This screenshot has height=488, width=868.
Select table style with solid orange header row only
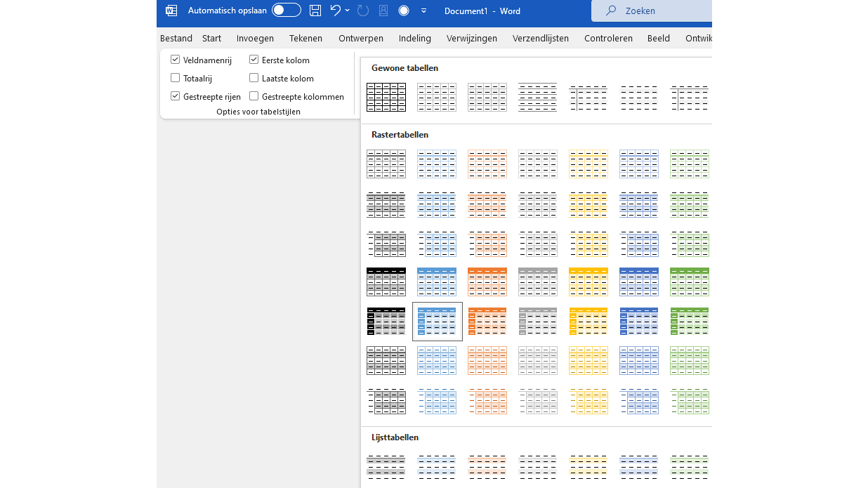[487, 282]
